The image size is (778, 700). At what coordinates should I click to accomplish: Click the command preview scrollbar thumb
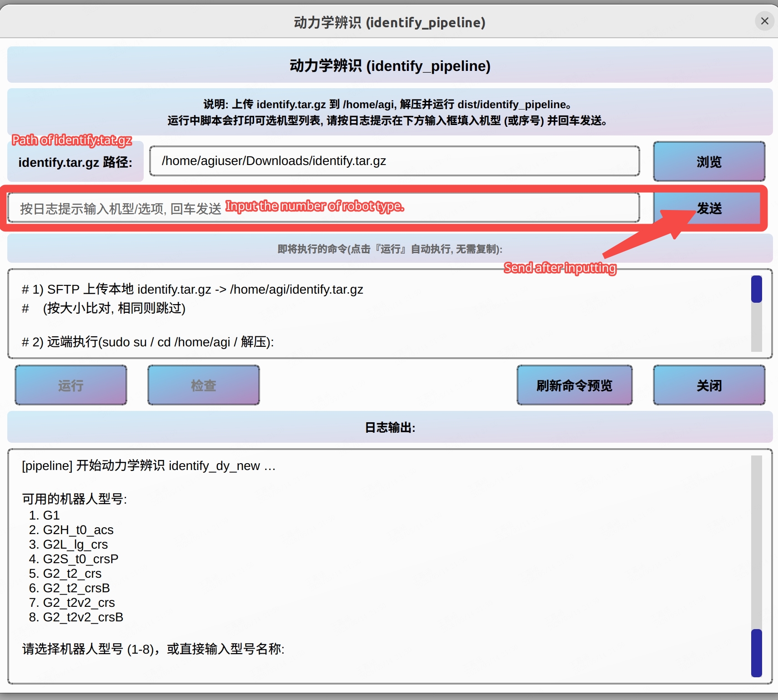[x=756, y=289]
